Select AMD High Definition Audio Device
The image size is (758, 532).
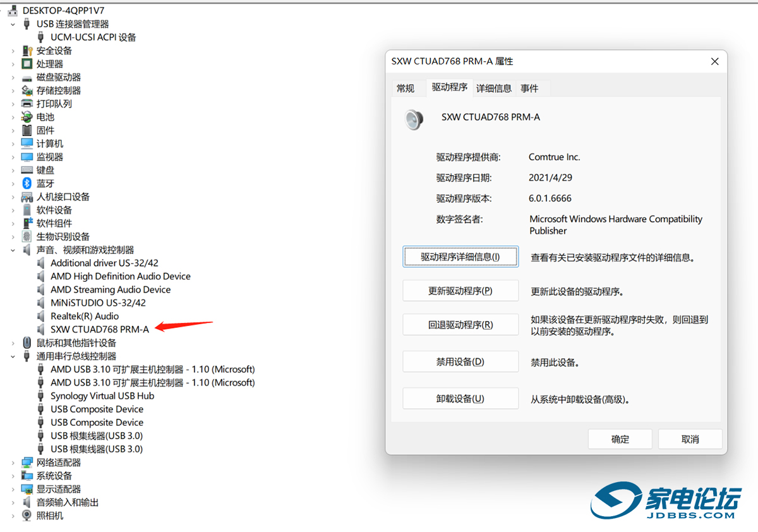point(121,276)
